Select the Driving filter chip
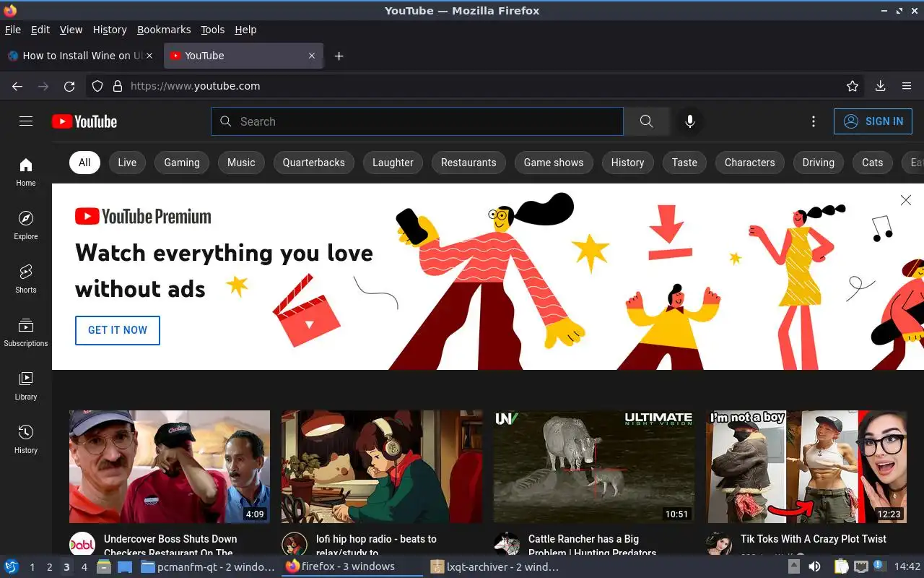 (818, 163)
